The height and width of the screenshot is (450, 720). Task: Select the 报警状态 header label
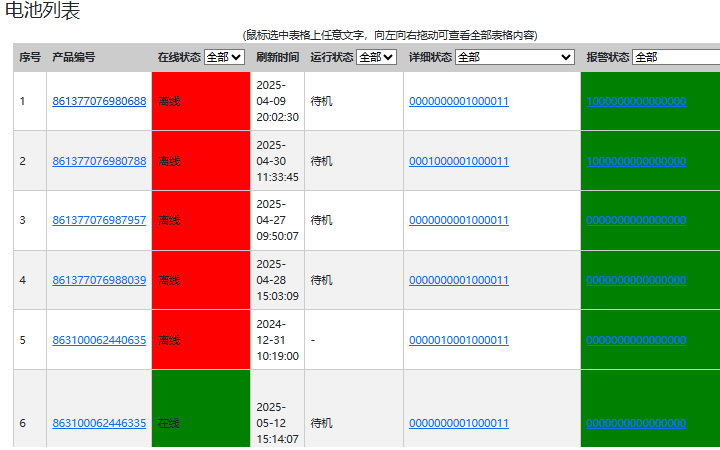tap(608, 57)
